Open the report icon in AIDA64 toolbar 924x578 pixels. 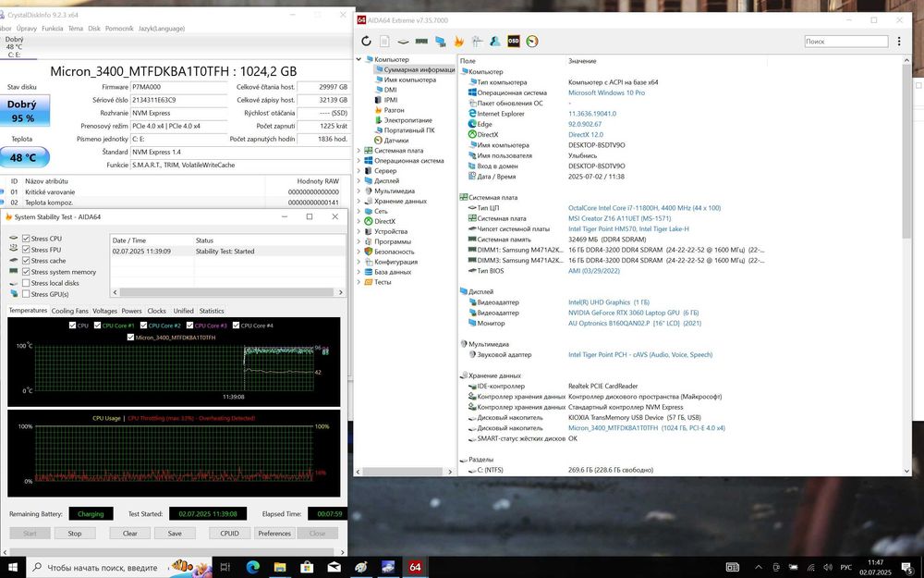tap(384, 42)
